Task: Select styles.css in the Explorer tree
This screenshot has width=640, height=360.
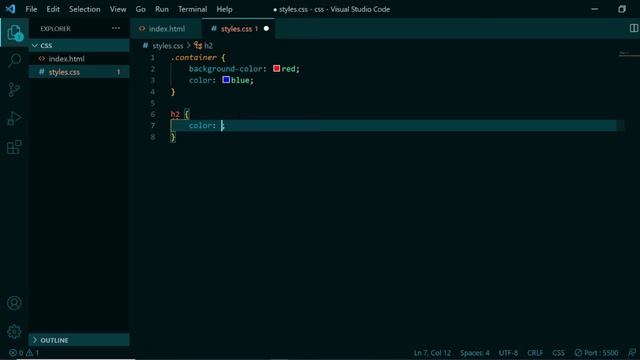Action: tap(79, 72)
